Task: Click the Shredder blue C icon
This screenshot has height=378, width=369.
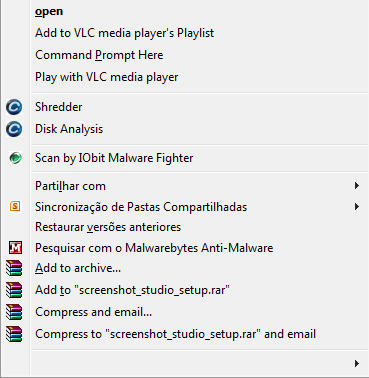Action: pyautogui.click(x=14, y=107)
